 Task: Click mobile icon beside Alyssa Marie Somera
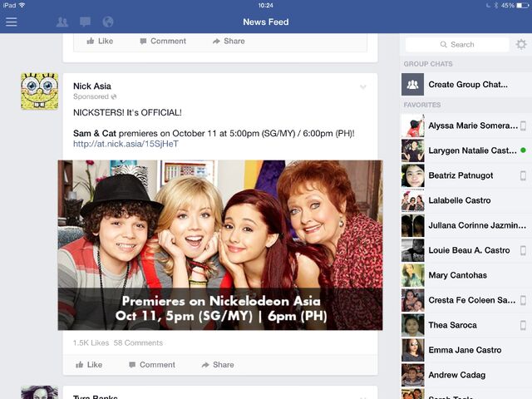tap(523, 126)
